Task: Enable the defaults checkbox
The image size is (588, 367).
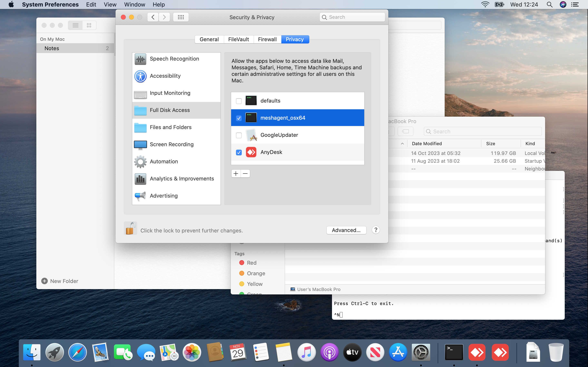Action: [x=239, y=101]
